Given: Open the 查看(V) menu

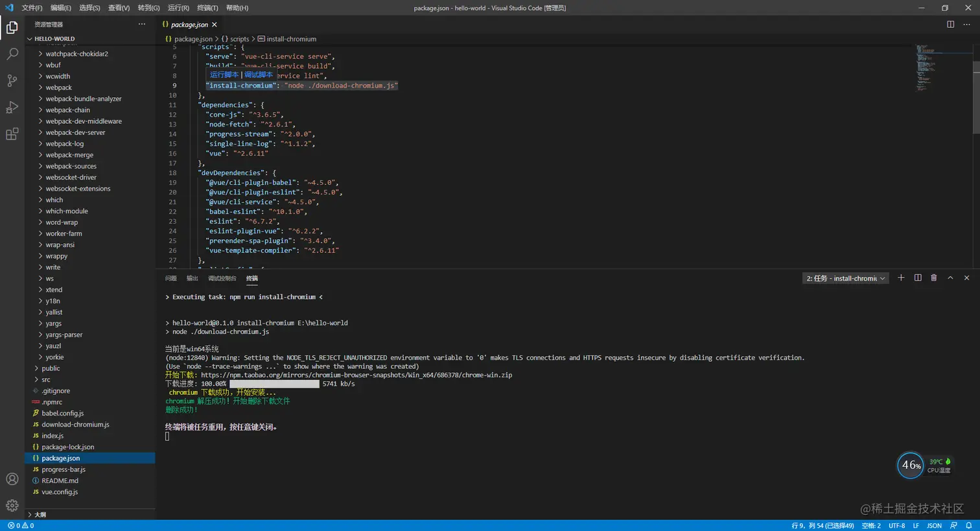Looking at the screenshot, I should click(119, 8).
